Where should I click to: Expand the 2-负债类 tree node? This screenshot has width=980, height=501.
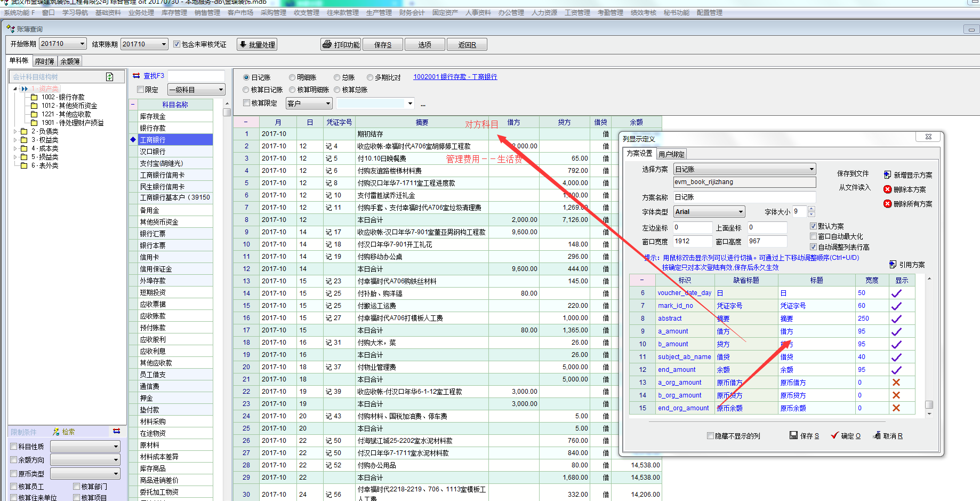click(15, 131)
